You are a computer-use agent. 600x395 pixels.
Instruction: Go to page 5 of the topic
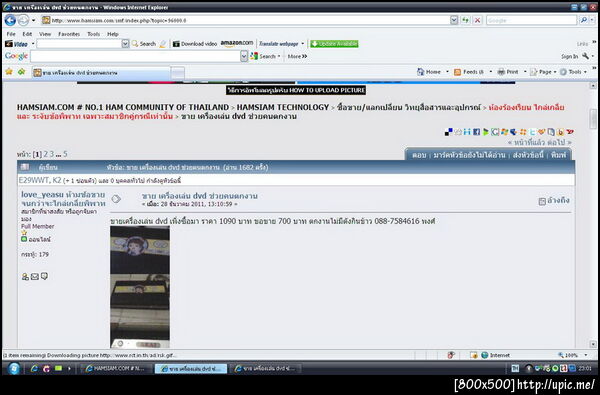[x=65, y=154]
